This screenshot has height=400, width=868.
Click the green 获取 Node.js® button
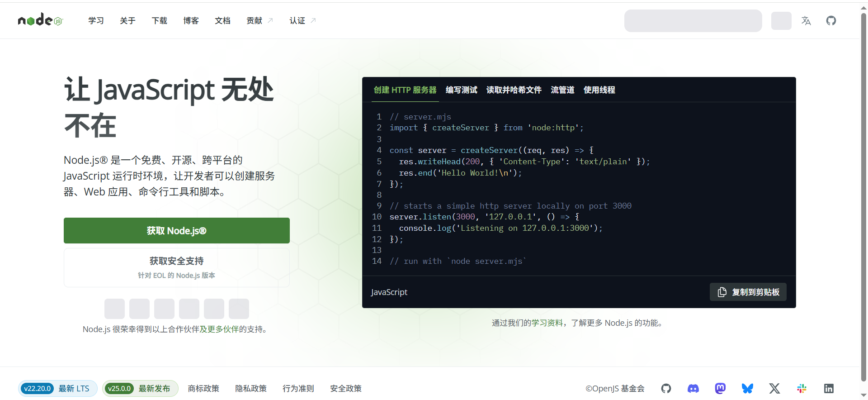pos(177,231)
